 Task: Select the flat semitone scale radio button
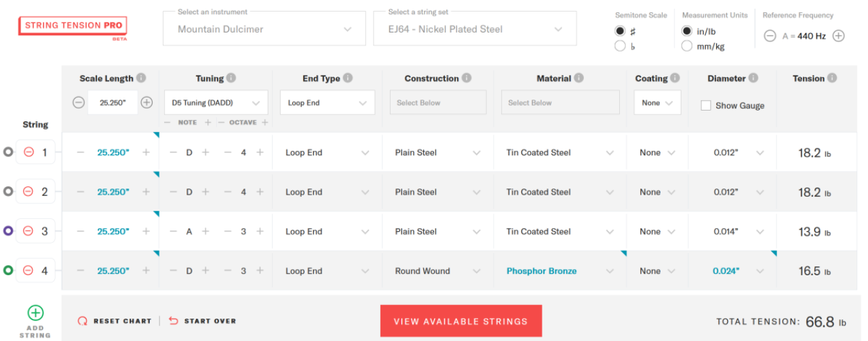pos(620,46)
